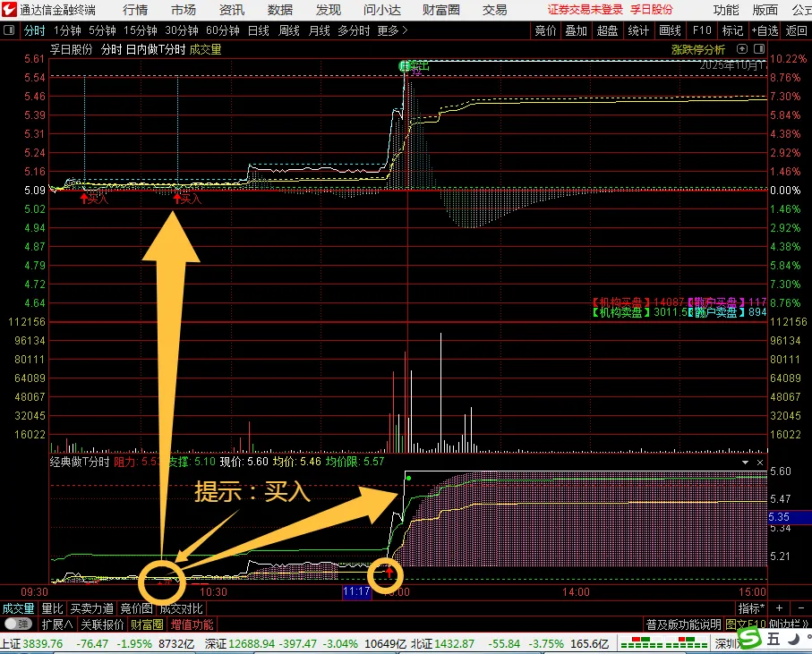Expand the 更多 period options
Image resolution: width=812 pixels, height=654 pixels.
click(392, 30)
